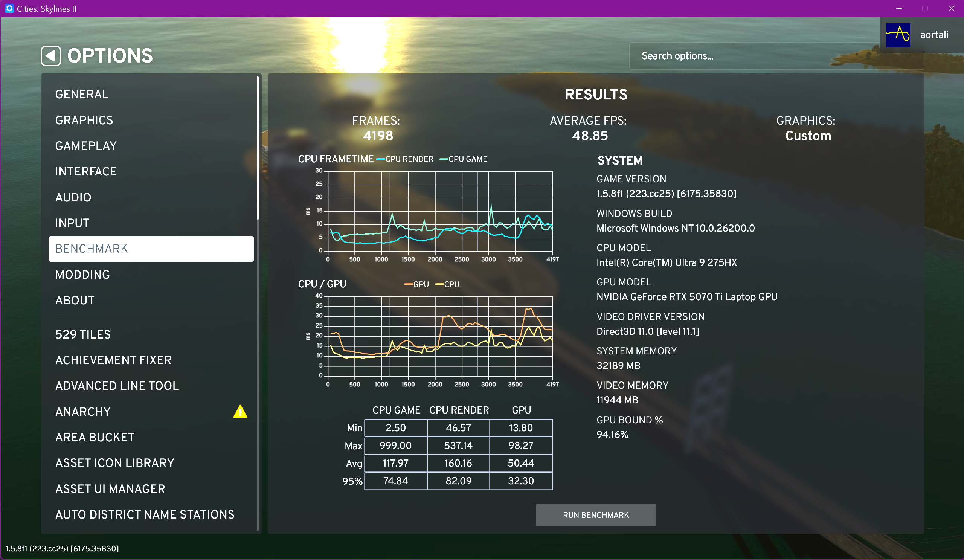Minimize the Cities: Skylines II window
This screenshot has height=560, width=964.
click(899, 8)
